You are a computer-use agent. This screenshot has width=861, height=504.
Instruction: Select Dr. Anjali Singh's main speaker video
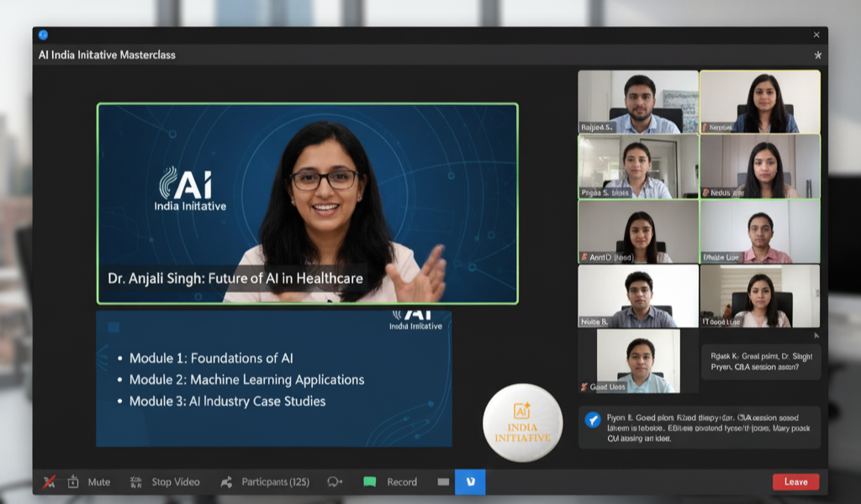click(x=307, y=203)
